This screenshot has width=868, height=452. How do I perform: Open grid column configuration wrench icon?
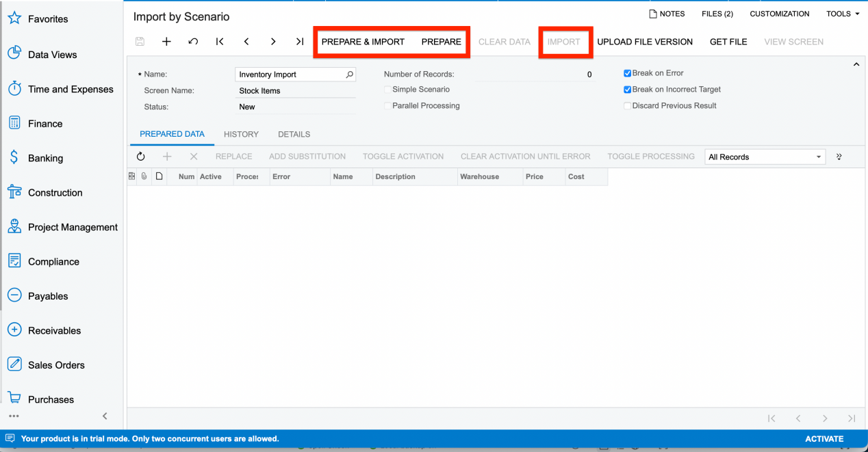pos(839,157)
